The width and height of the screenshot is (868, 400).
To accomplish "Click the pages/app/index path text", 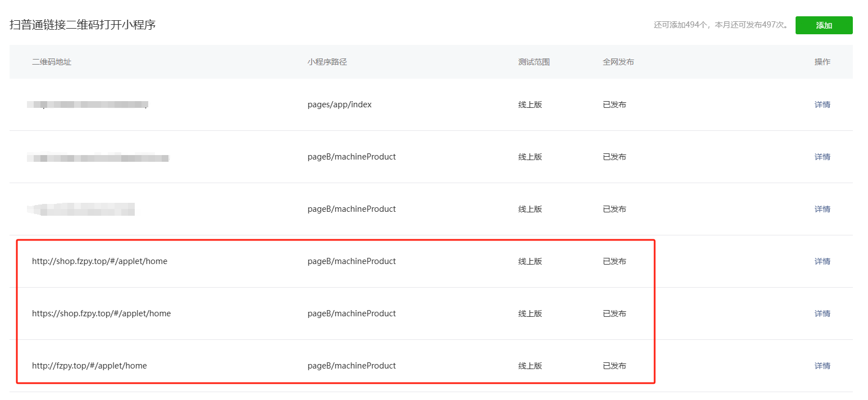I will 340,104.
